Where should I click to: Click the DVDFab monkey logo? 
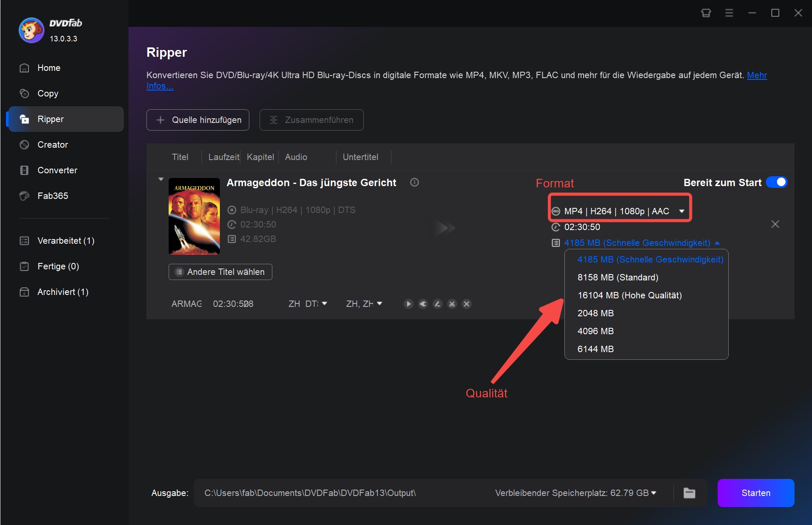point(31,30)
